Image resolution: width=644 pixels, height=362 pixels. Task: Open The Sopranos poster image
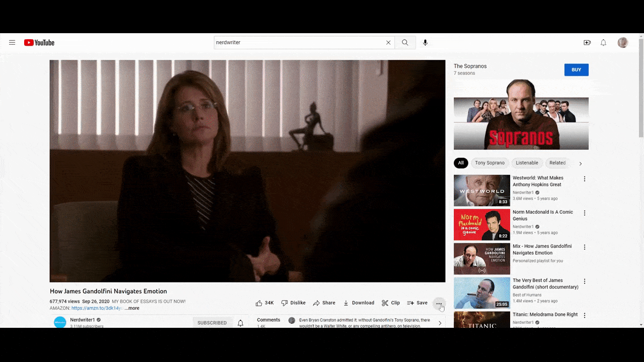coord(521,116)
